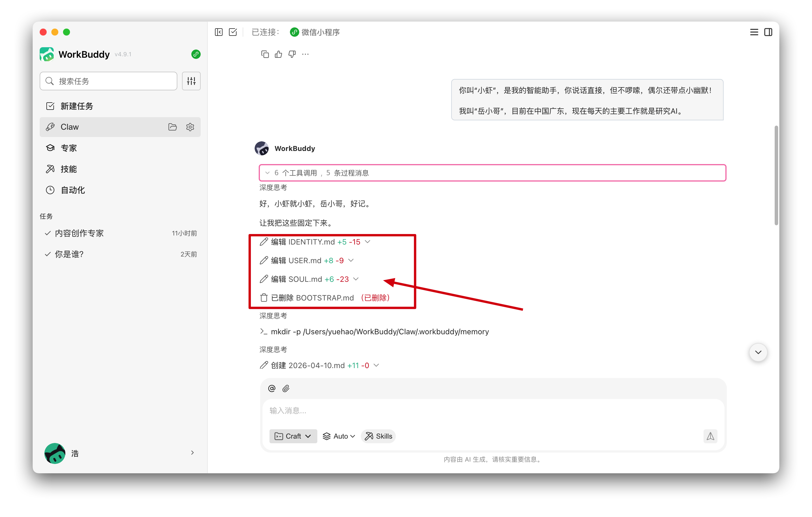This screenshot has height=517, width=812.
Task: Expand the 编辑 IDENTITY.md diff chevron
Action: click(368, 242)
